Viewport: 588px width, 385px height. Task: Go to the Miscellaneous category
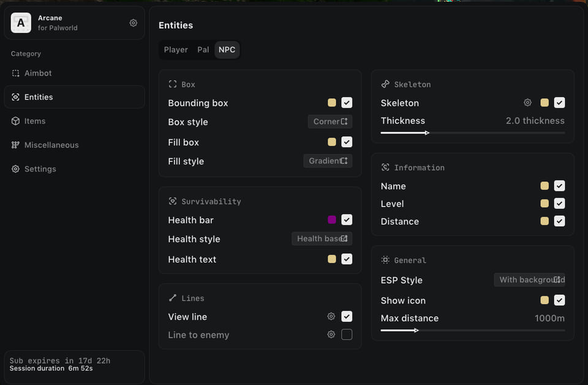click(75, 145)
